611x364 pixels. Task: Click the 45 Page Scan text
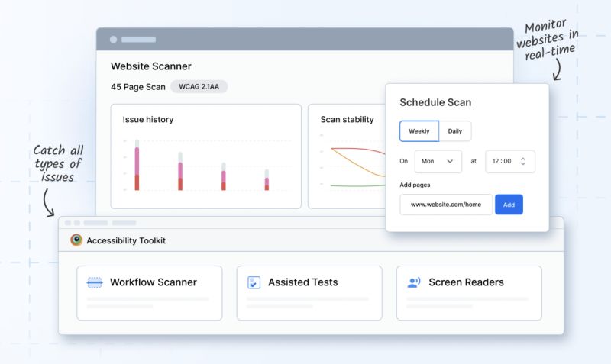[138, 87]
